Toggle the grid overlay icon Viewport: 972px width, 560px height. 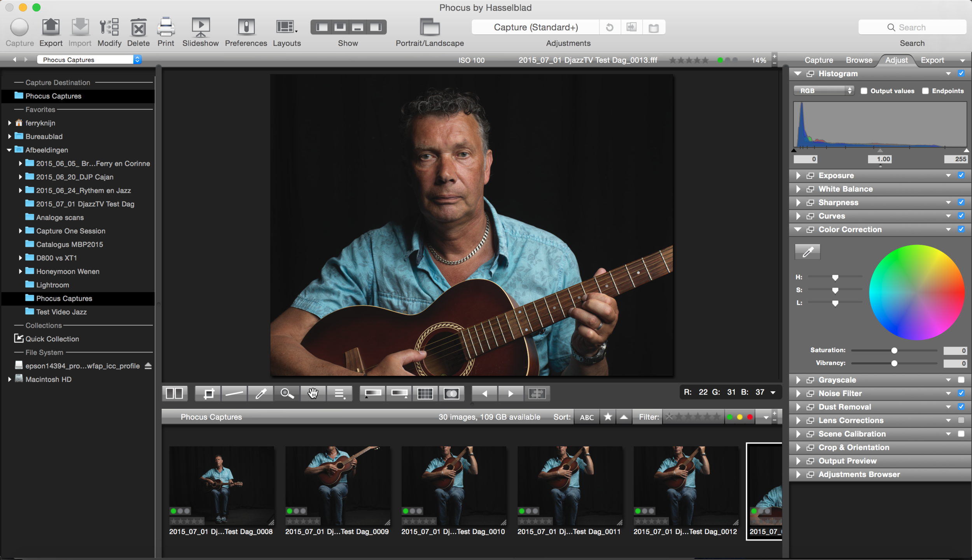click(425, 393)
